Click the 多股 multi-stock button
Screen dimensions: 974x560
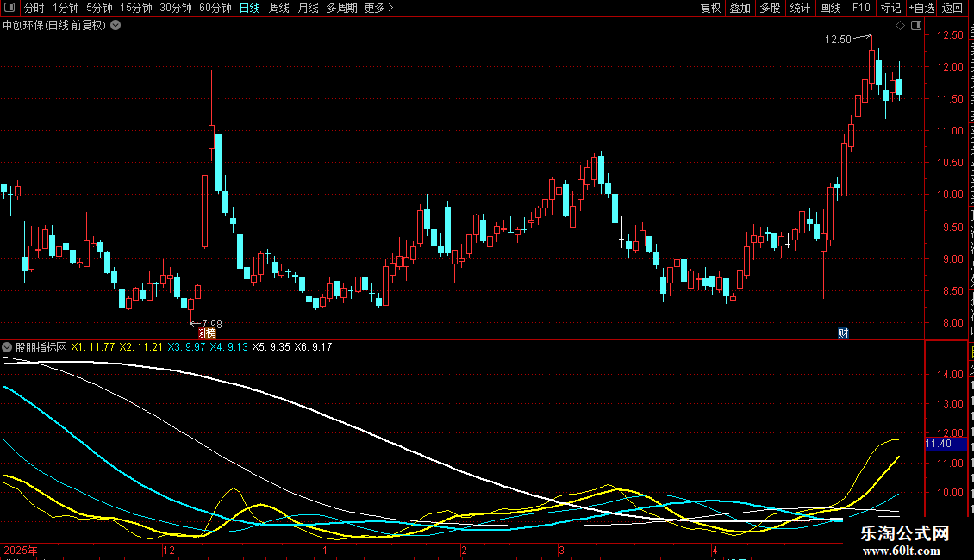[x=770, y=8]
